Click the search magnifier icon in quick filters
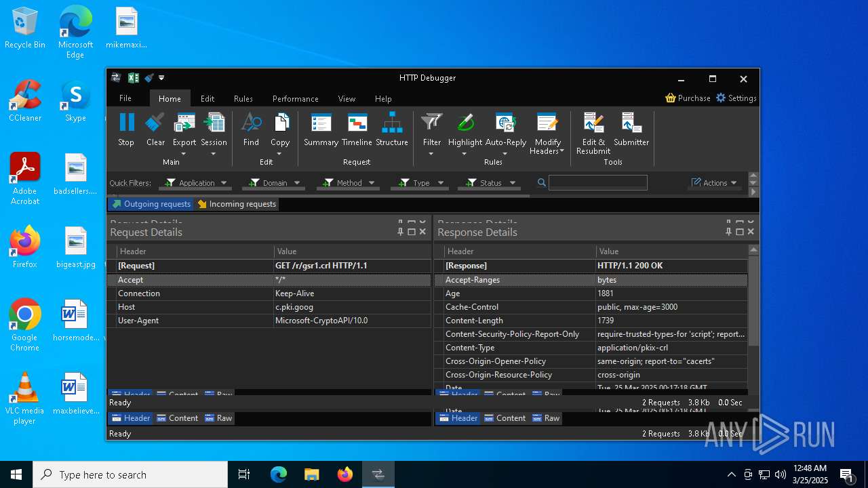 [x=542, y=182]
